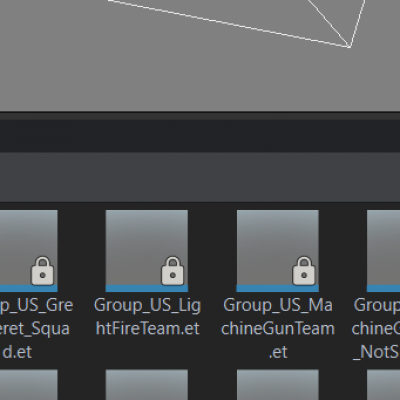The height and width of the screenshot is (400, 400).
Task: Click the blue bar under the LightFireTeam thumbnail
Action: pos(147,288)
